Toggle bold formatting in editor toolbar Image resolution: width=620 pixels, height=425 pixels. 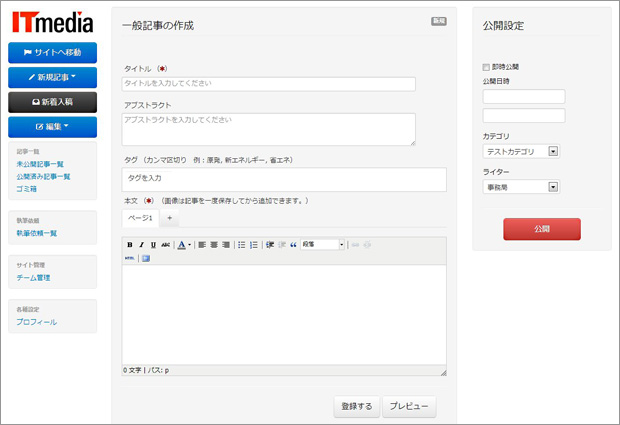(x=130, y=244)
